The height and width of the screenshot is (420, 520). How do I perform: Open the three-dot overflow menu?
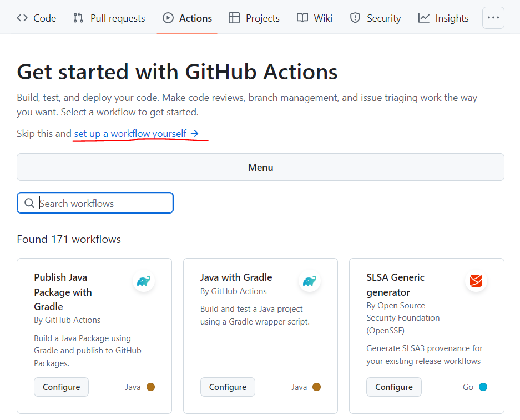pos(493,18)
